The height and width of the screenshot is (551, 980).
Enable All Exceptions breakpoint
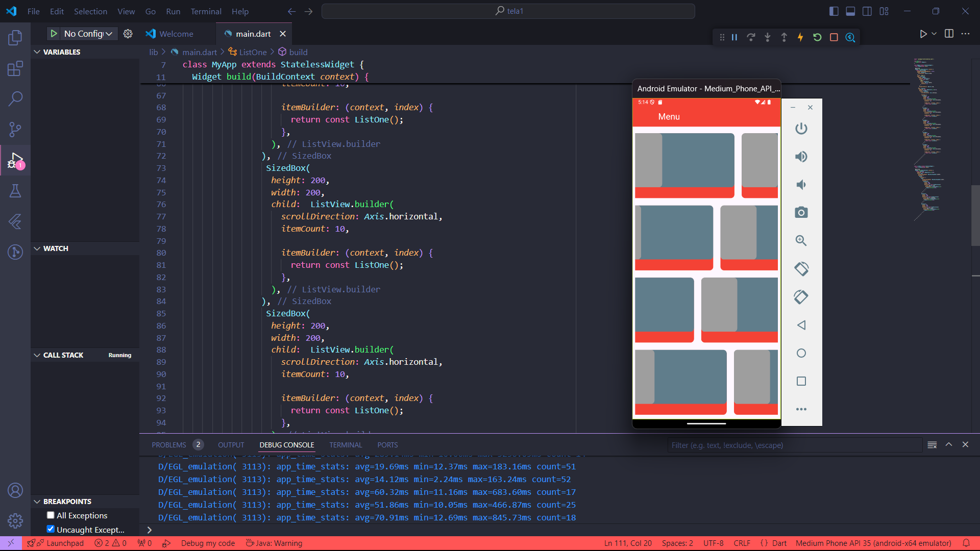(51, 515)
